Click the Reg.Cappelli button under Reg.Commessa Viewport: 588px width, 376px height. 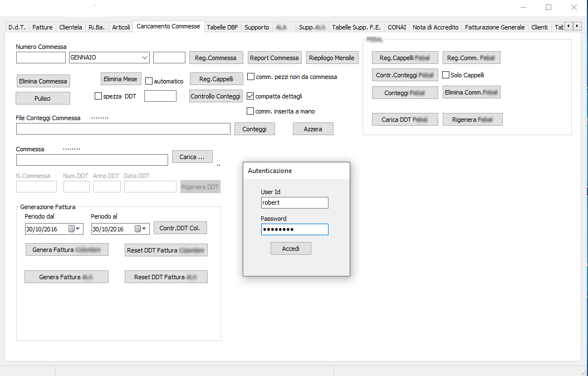[x=216, y=79]
